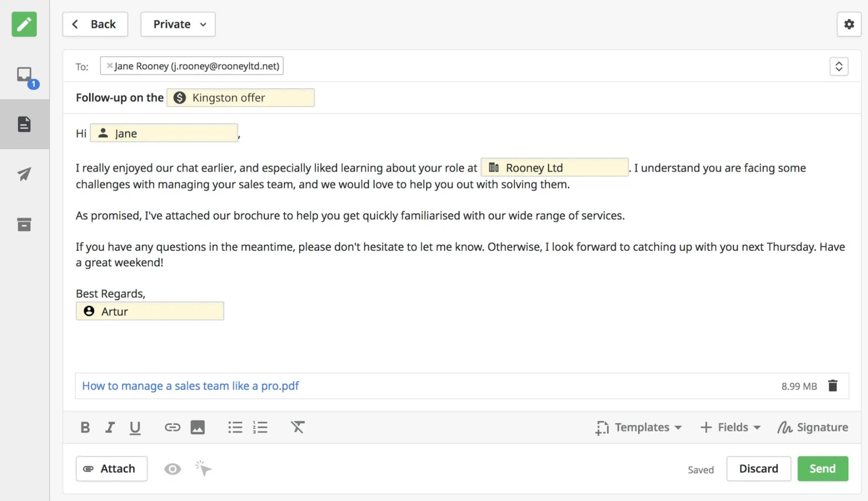This screenshot has height=501, width=868.
Task: Click the settings gear icon
Action: tap(849, 24)
